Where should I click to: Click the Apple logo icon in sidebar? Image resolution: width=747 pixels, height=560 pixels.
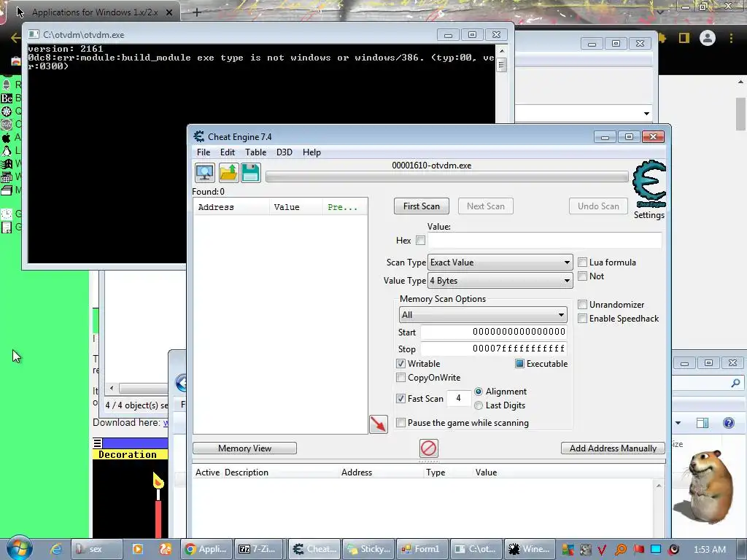pos(6,138)
